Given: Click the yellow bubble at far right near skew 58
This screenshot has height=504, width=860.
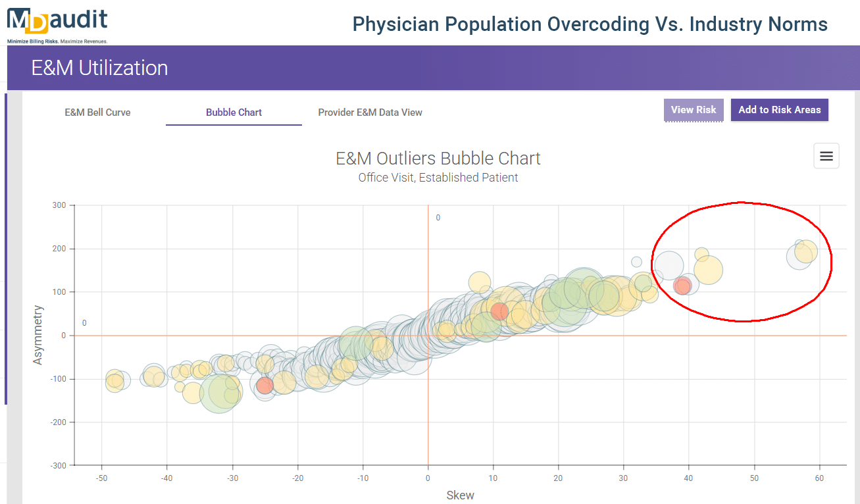Looking at the screenshot, I should [x=806, y=251].
